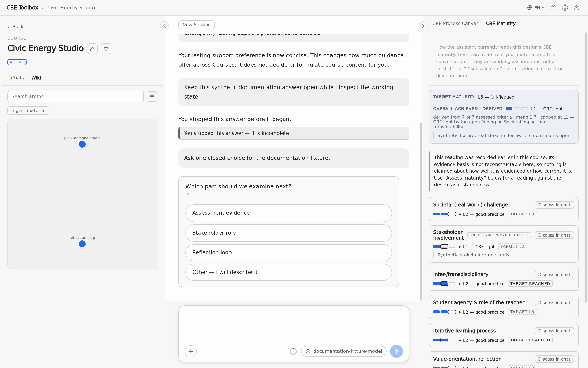Image resolution: width=588 pixels, height=368 pixels.
Task: Click the New Session button
Action: pyautogui.click(x=196, y=25)
